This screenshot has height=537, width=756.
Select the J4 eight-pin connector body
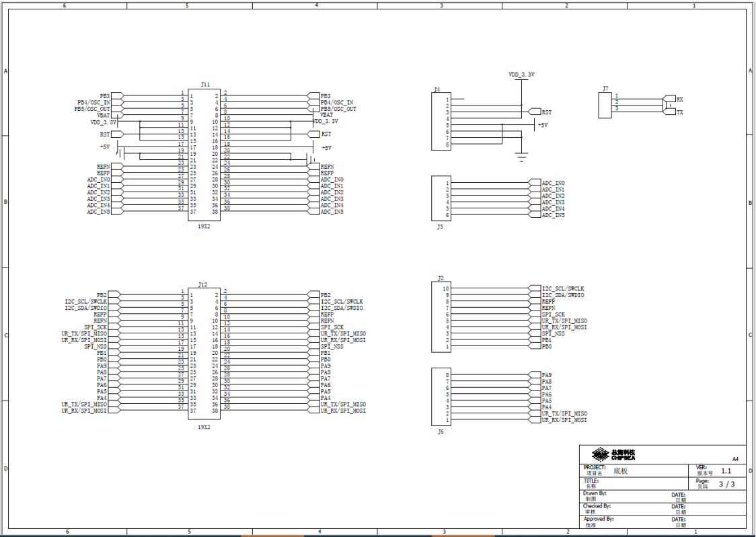point(440,122)
